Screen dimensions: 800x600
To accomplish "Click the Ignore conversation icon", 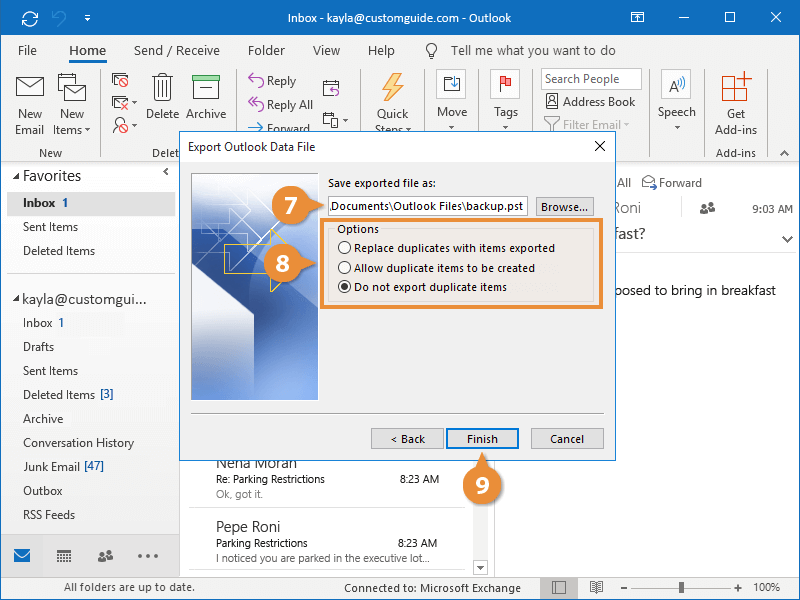I will [x=120, y=80].
